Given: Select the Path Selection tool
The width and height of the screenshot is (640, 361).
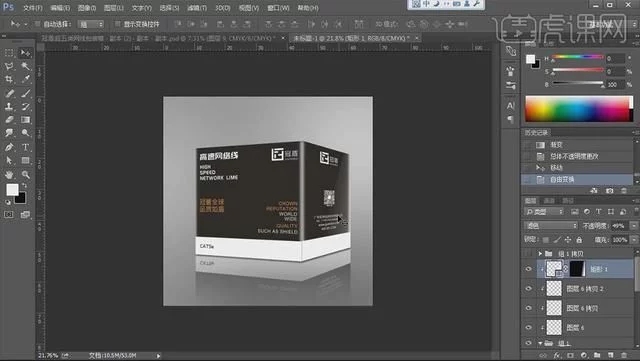Looking at the screenshot, I should (x=9, y=160).
